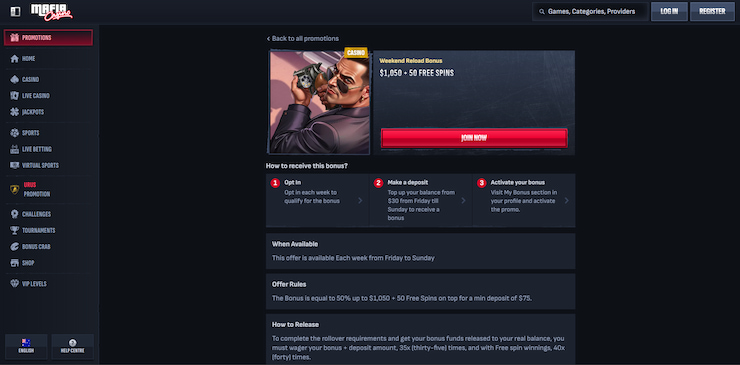
Task: Open the English language selector
Action: click(x=26, y=347)
